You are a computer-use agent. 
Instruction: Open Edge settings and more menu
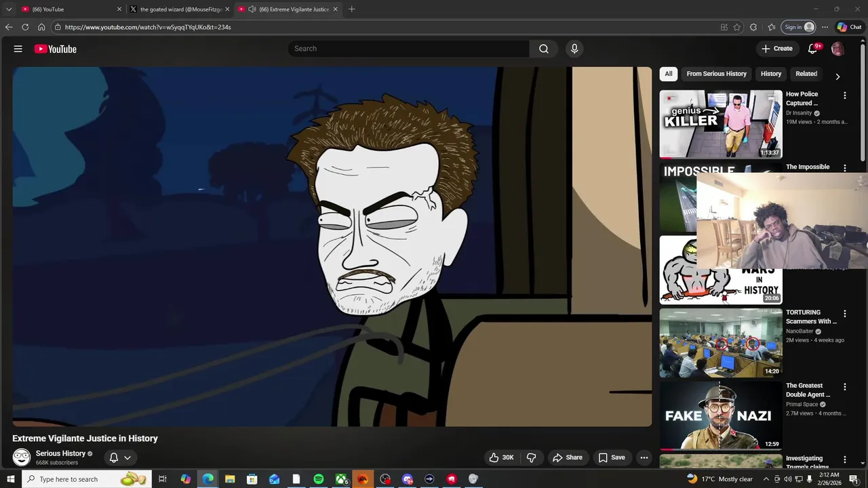tap(825, 27)
